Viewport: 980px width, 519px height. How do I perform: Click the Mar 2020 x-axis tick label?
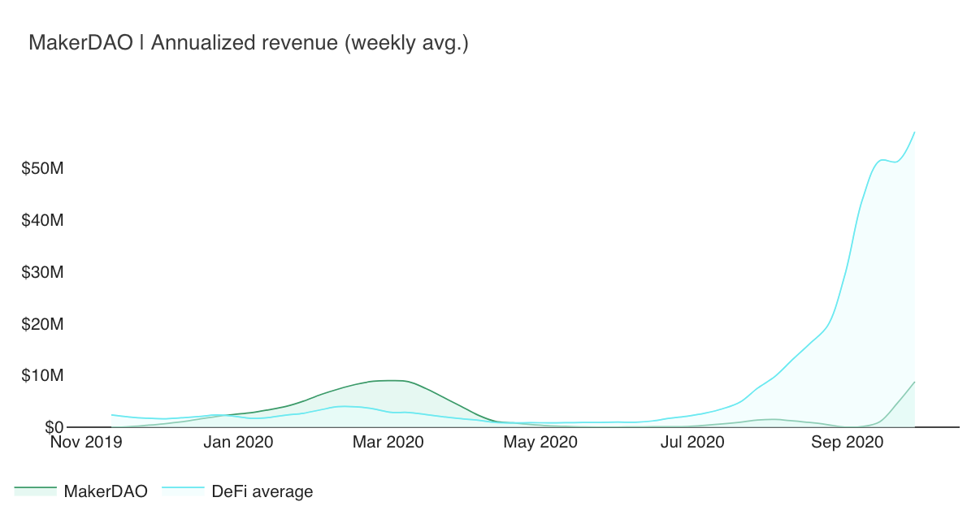(388, 443)
